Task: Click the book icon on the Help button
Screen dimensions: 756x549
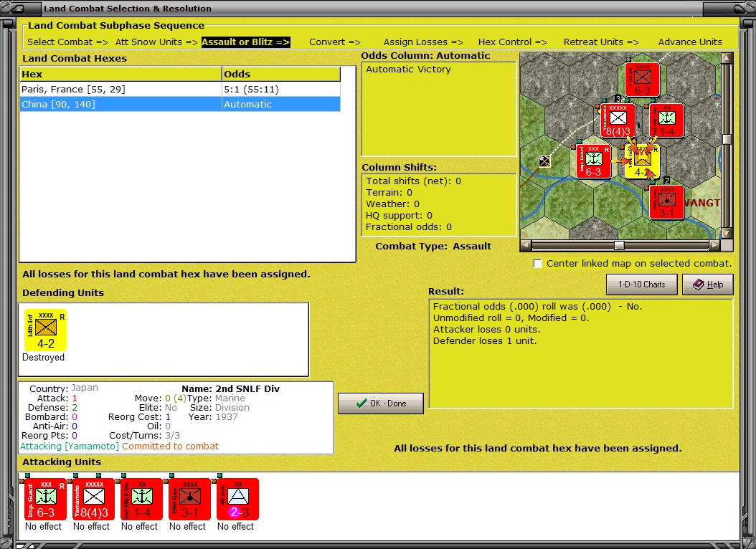Action: click(x=698, y=285)
